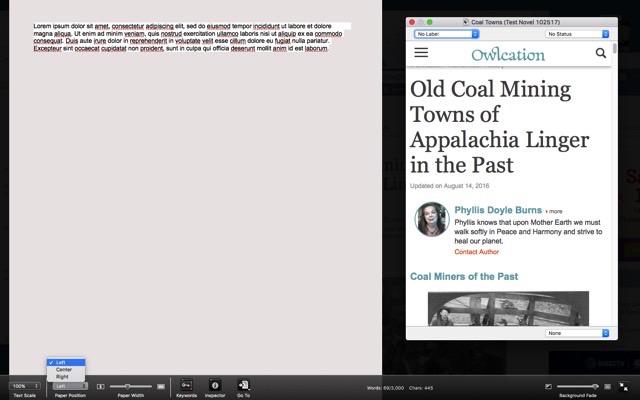Open the Paper Position dropdown button

click(x=70, y=386)
